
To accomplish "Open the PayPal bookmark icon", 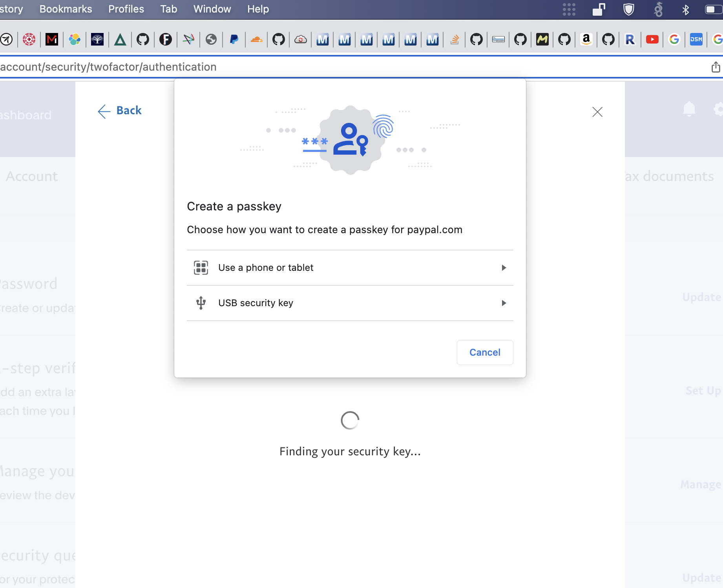I will click(234, 39).
